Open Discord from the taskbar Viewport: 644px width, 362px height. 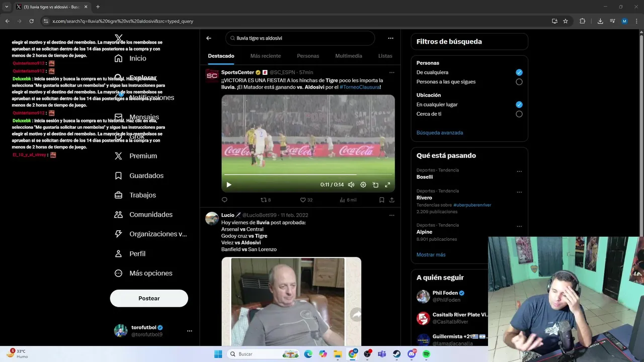click(412, 354)
